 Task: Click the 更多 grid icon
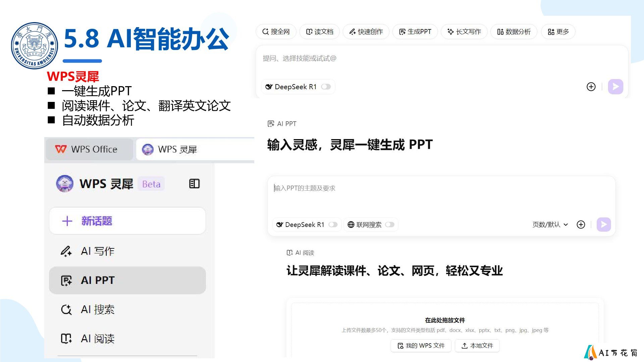(x=551, y=32)
